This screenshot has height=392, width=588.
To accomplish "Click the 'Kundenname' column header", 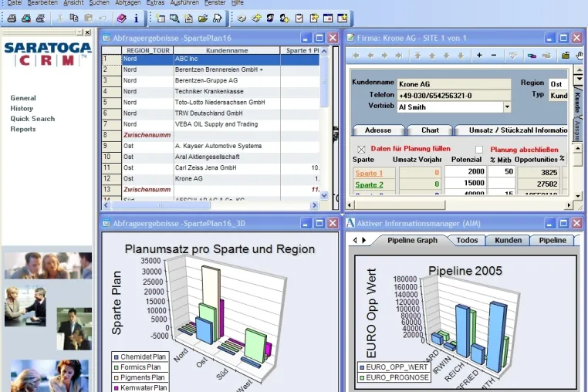I will tap(227, 50).
